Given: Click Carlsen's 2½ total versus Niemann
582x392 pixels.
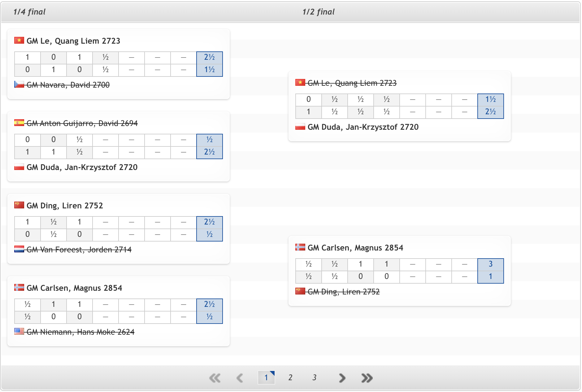Looking at the screenshot, I should coord(210,305).
